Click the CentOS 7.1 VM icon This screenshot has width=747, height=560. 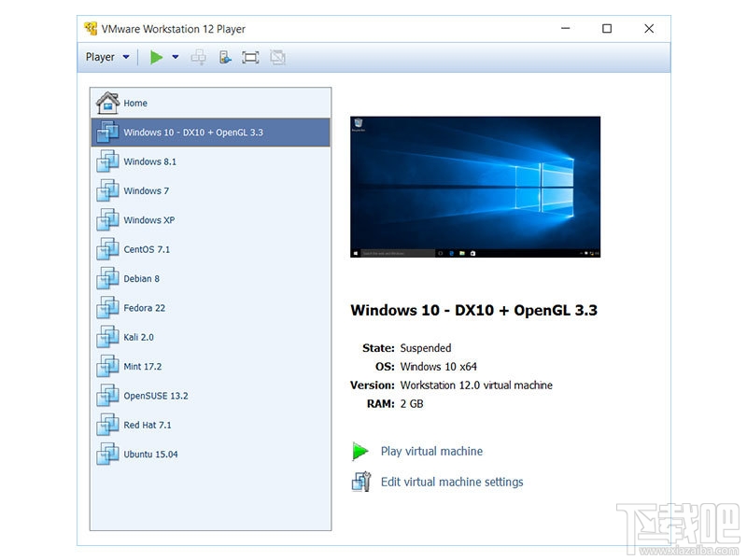106,248
